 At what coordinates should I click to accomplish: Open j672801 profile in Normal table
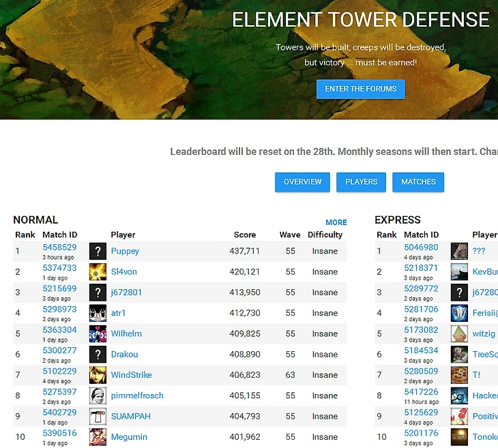126,293
